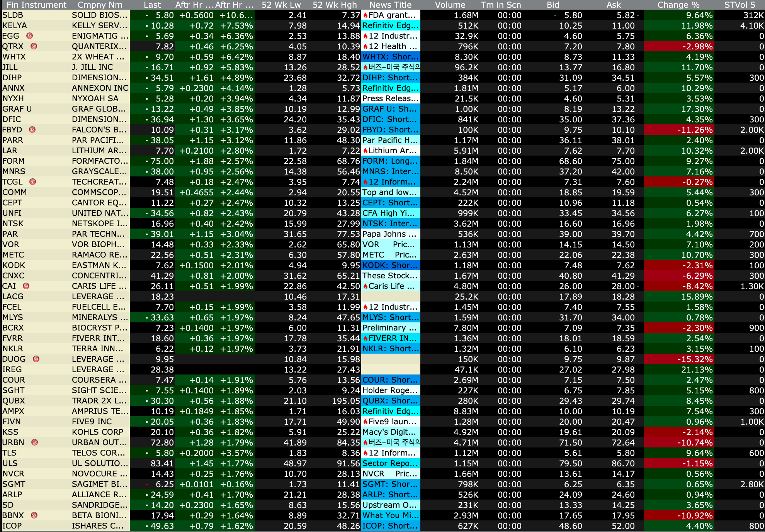This screenshot has width=765, height=532.
Task: Click the Sx badge beside CAI ticker
Action: [x=26, y=286]
